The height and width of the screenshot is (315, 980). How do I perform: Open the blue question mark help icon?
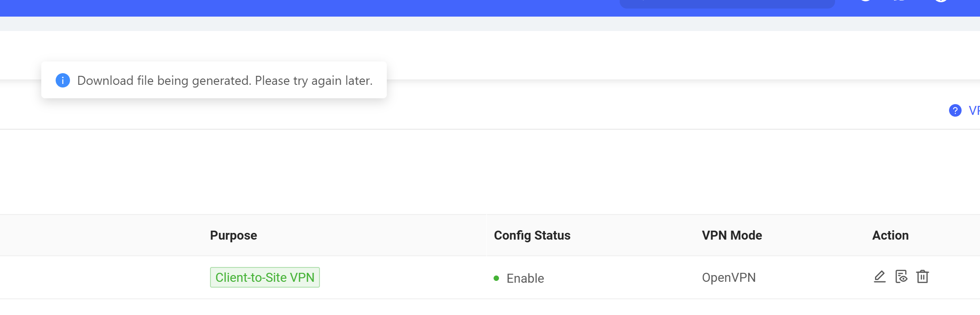[x=955, y=110]
